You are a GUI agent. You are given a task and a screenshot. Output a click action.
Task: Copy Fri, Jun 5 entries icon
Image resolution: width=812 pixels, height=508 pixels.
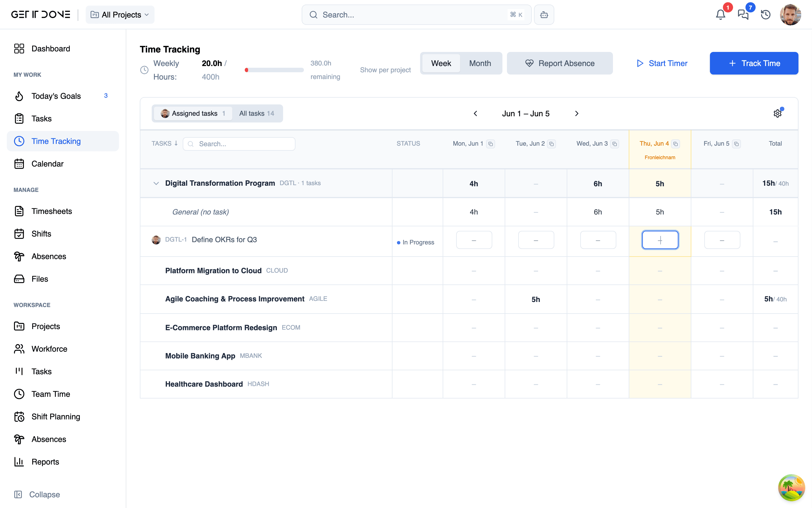[736, 144]
